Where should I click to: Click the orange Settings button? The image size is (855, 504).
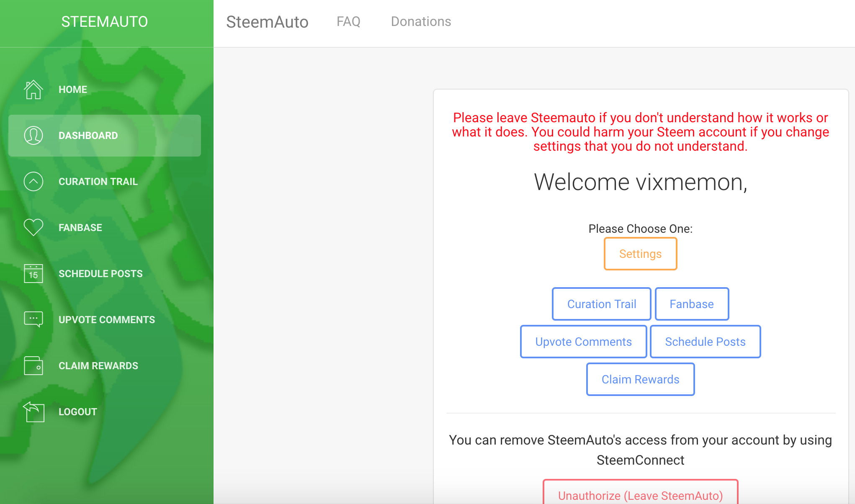click(x=640, y=254)
